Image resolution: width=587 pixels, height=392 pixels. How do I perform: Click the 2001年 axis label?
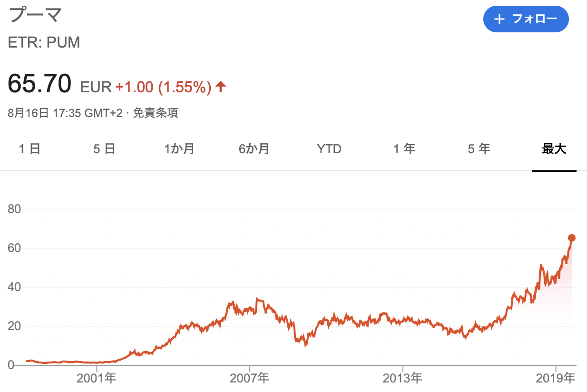[x=97, y=379]
